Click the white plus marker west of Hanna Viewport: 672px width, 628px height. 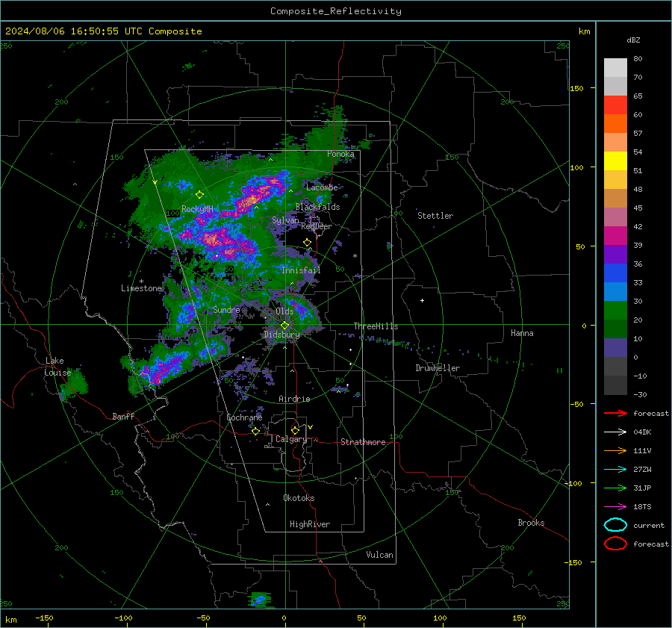[422, 300]
